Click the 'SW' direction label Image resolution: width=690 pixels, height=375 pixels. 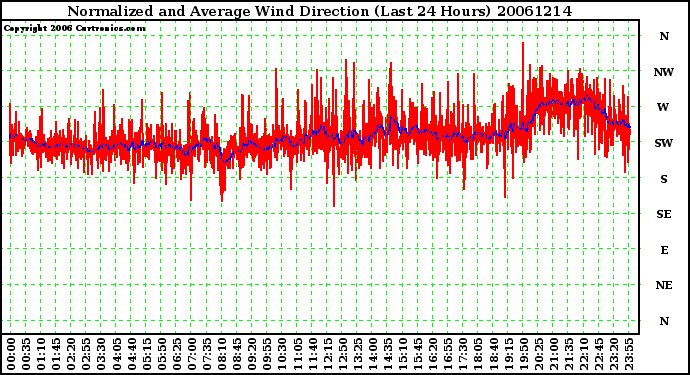[664, 143]
